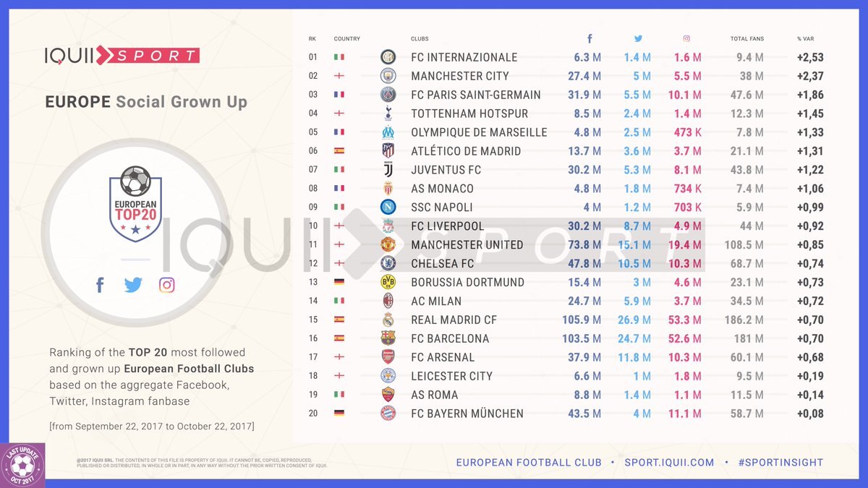Select the REAL MADRID CF row name
Screen dimensions: 868x488
tap(454, 320)
